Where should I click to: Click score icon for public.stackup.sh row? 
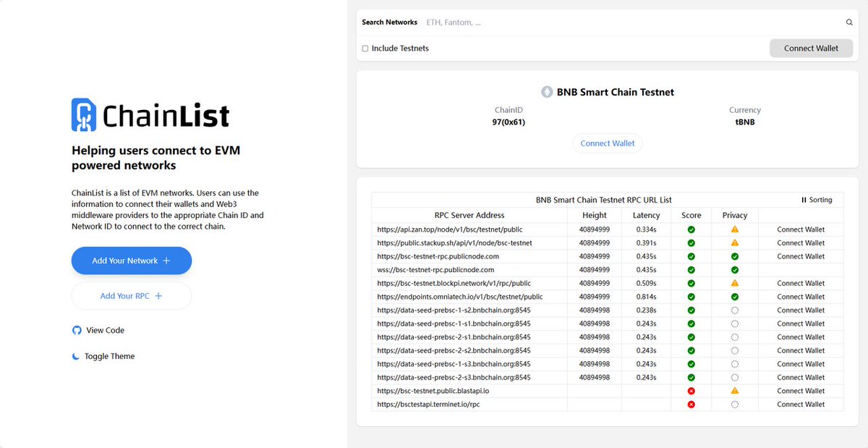click(x=691, y=243)
